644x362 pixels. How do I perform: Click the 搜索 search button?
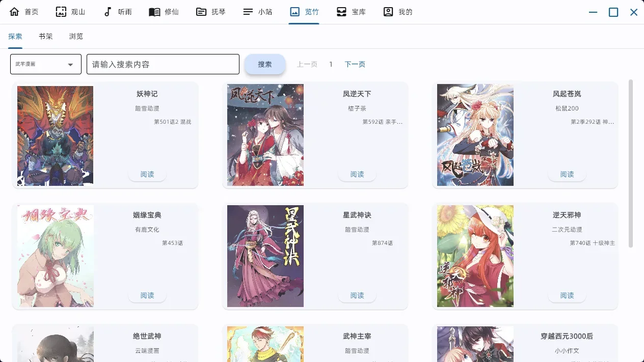pos(265,64)
